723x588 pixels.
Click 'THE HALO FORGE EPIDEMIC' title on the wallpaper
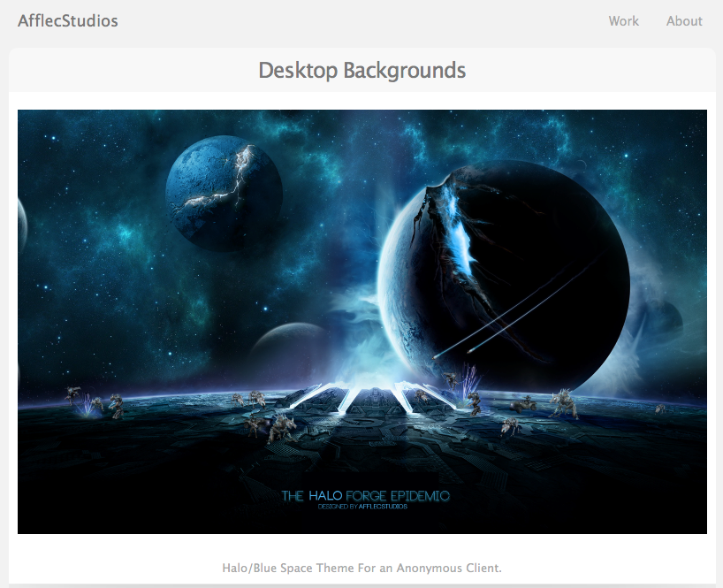(366, 495)
